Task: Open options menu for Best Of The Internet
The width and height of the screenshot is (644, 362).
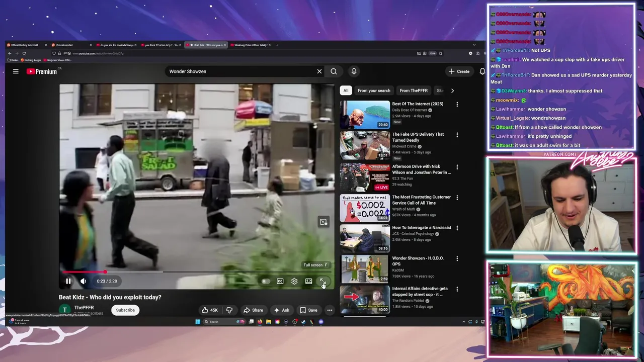Action: pyautogui.click(x=457, y=104)
